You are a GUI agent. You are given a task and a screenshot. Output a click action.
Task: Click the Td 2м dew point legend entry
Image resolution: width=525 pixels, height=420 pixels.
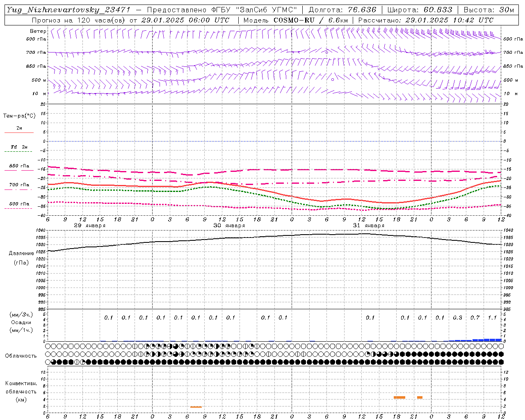[x=19, y=147]
